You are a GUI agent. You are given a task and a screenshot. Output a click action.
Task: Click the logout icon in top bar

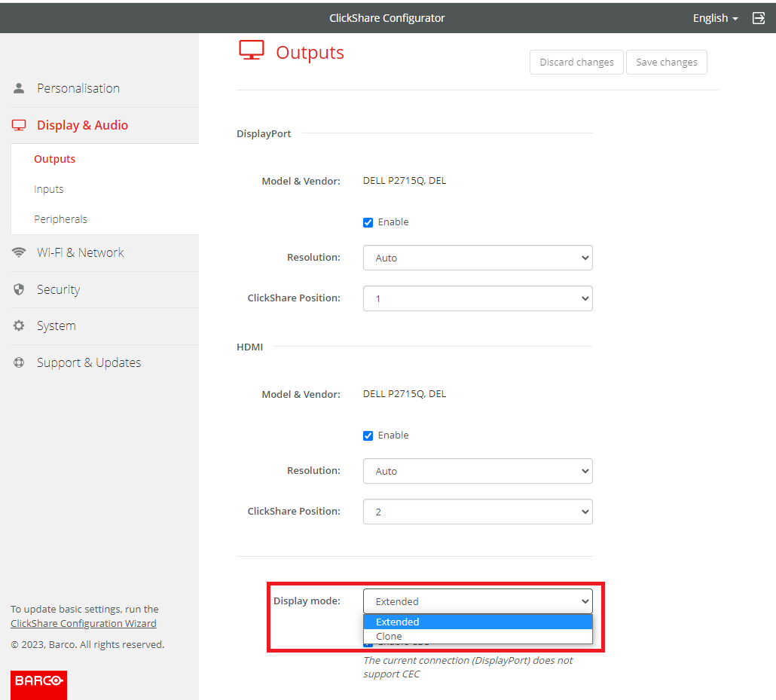[759, 18]
